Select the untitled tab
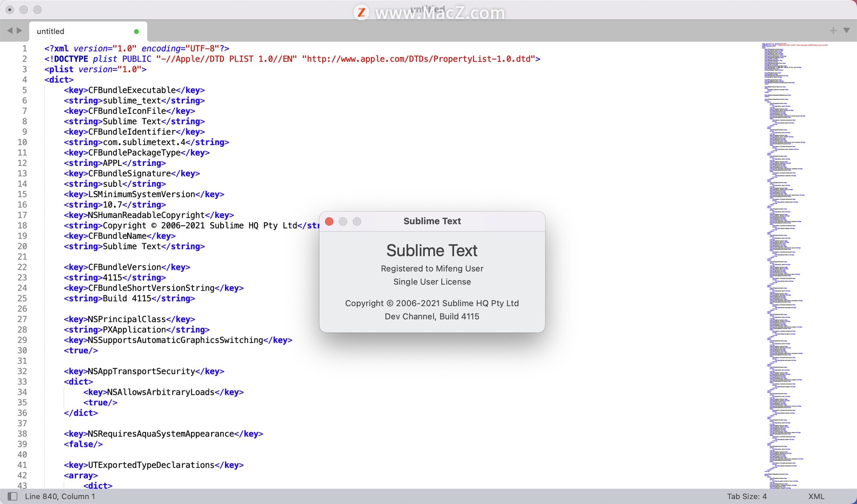 point(88,31)
